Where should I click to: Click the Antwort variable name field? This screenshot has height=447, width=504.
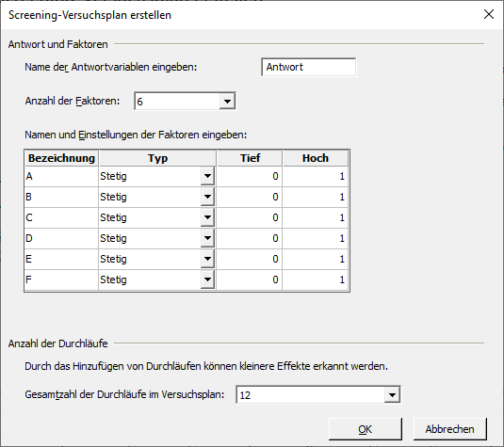[309, 67]
